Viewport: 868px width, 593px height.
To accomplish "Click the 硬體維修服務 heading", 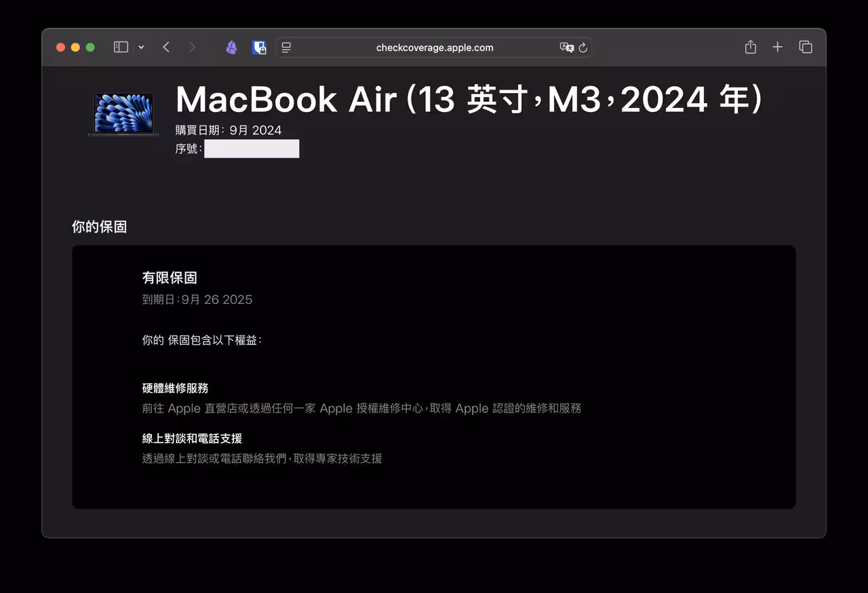I will [x=175, y=388].
